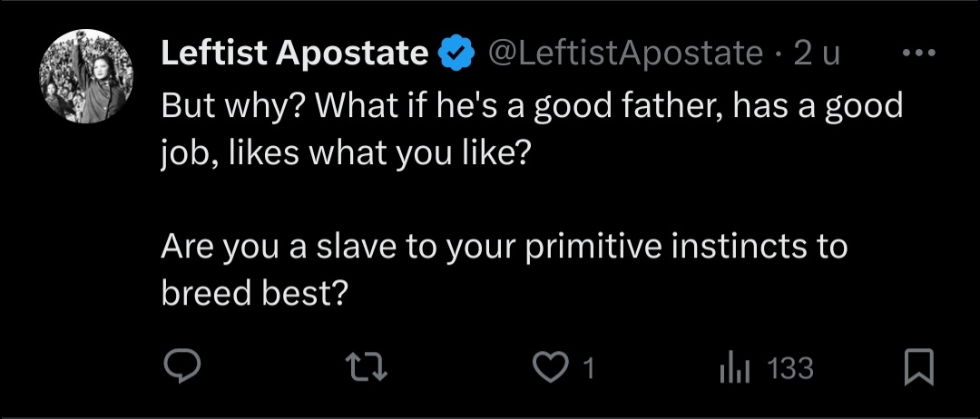Open the tweet permalink via the '2 u' timestamp
The height and width of the screenshot is (419, 980).
[817, 54]
